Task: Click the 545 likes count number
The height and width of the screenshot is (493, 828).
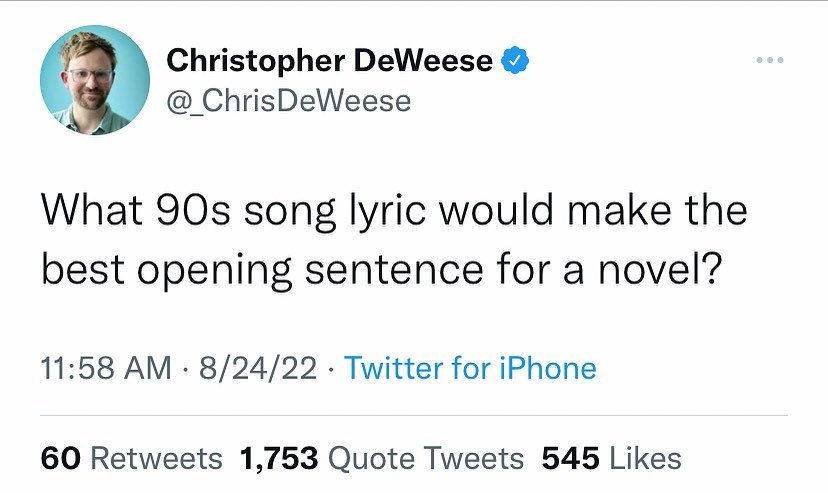Action: click(570, 458)
